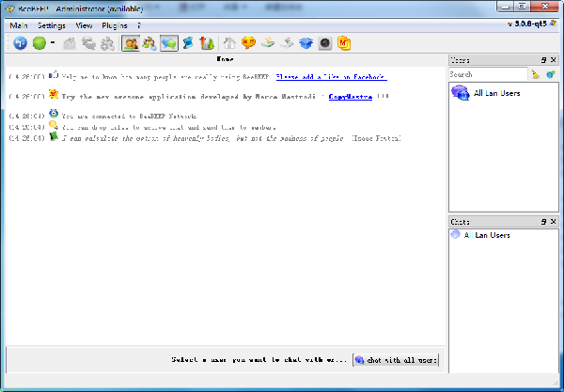Viewport: 564px width, 392px height.
Task: Click the screenshot camera toolbar icon
Action: coord(324,43)
